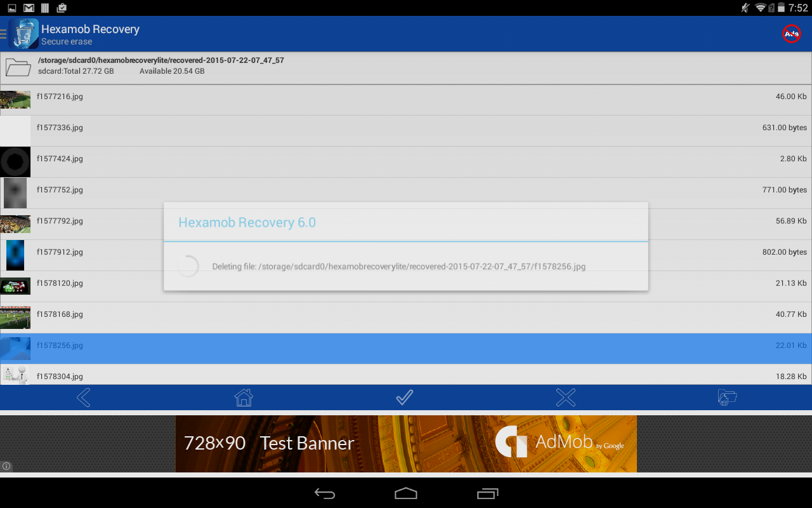Click the storage path text at top
Image resolution: width=812 pixels, height=508 pixels.
[x=161, y=60]
